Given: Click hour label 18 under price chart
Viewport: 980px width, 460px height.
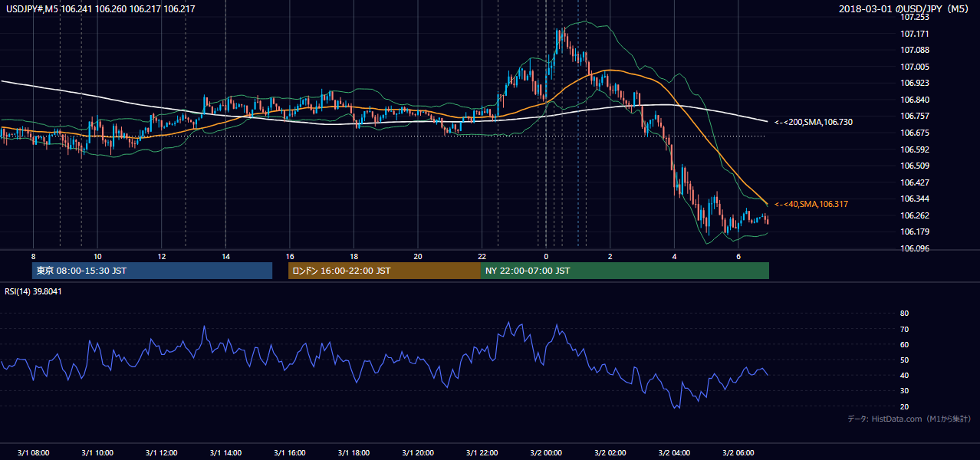Looking at the screenshot, I should 354,256.
